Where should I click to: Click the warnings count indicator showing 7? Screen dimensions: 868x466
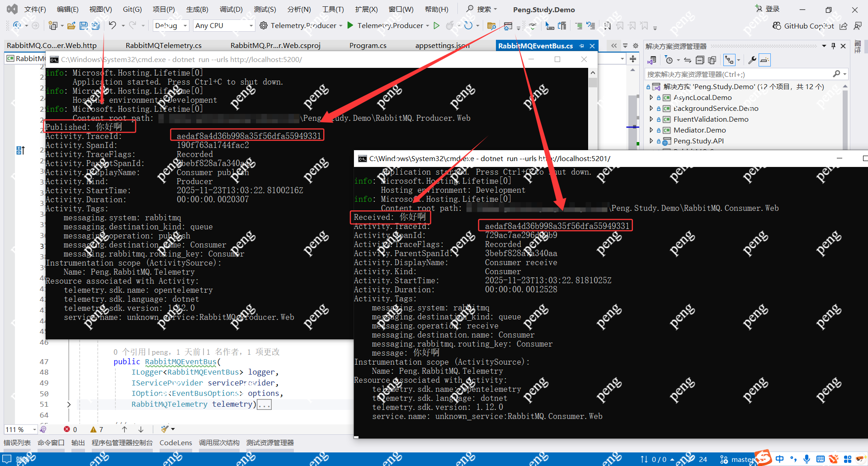97,429
